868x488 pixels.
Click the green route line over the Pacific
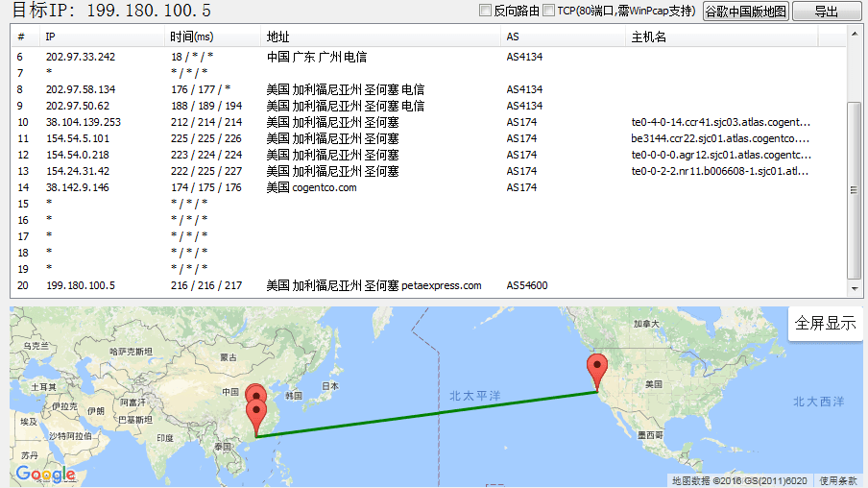tap(432, 413)
